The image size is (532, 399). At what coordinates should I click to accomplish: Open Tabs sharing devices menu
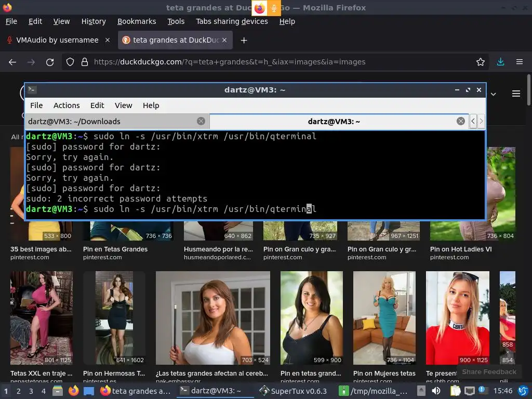(232, 21)
